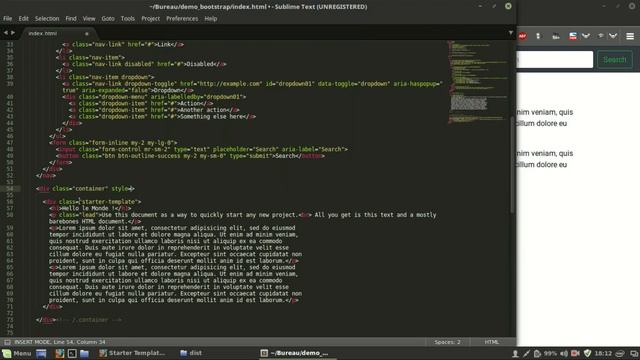This screenshot has height=360, width=640.
Task: Click the third browser extension icon
Action: tap(556, 36)
